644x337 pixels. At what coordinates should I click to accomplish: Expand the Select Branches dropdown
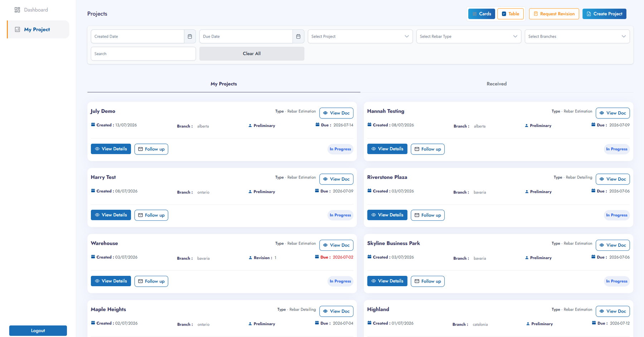click(x=577, y=36)
